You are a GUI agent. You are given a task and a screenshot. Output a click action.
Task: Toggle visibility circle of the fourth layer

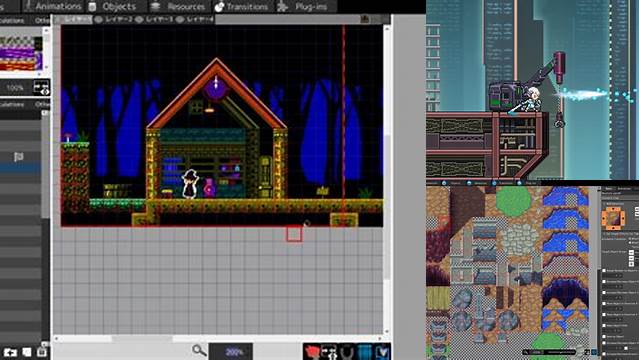(x=180, y=20)
